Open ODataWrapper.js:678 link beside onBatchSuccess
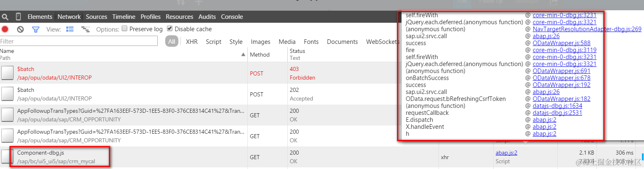The width and height of the screenshot is (644, 169). [561, 78]
